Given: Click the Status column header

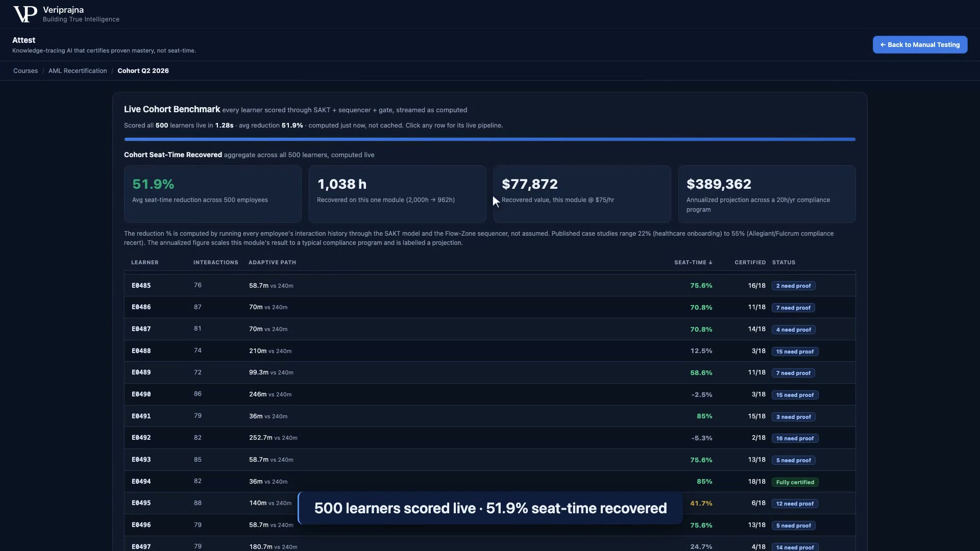Looking at the screenshot, I should tap(783, 262).
